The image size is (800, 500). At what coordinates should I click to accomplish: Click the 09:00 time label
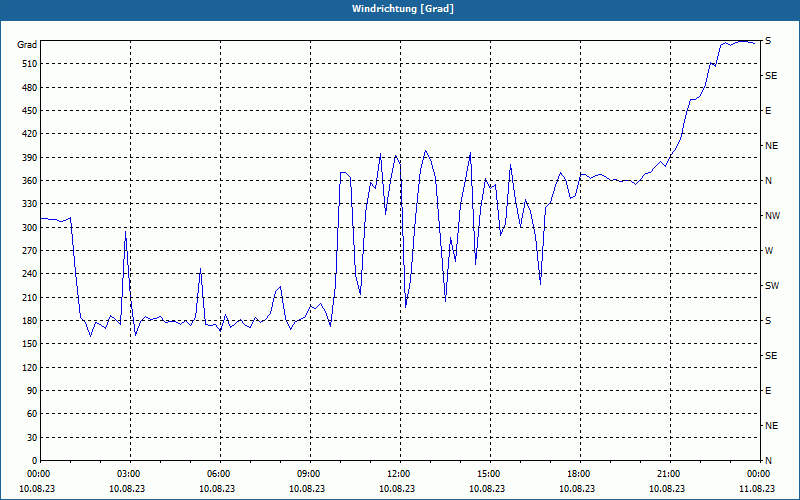pyautogui.click(x=310, y=474)
